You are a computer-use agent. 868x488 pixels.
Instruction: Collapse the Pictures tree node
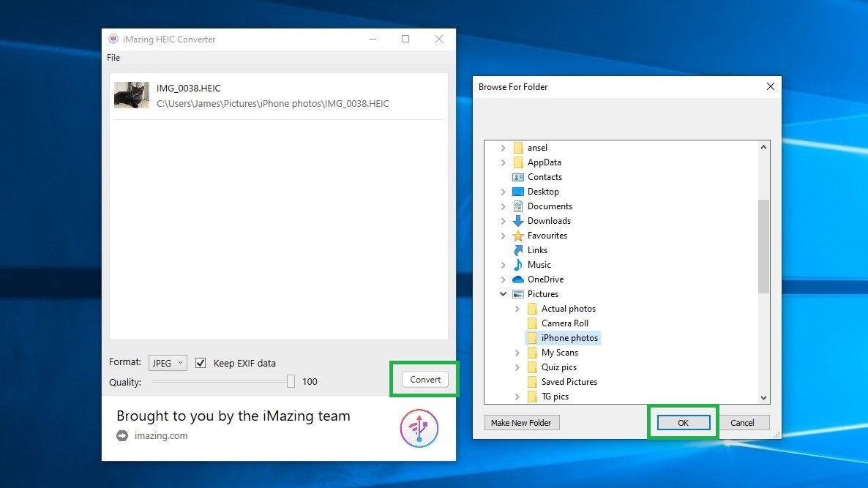click(503, 293)
